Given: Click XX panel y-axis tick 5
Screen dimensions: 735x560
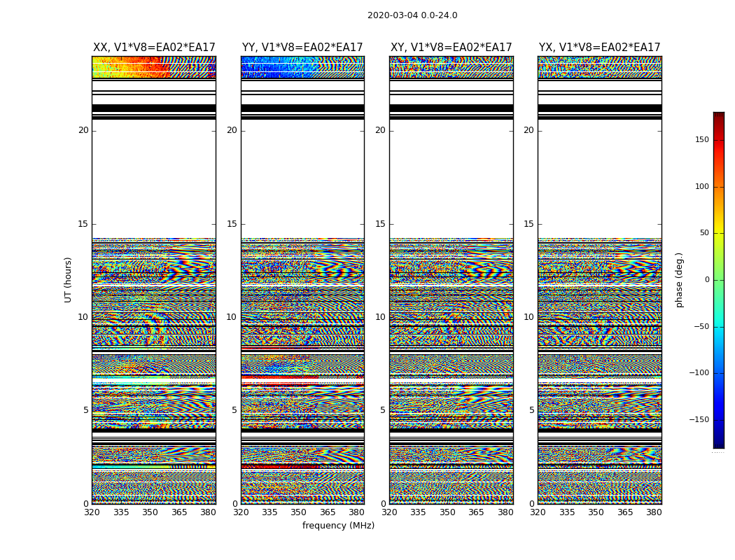Looking at the screenshot, I should pyautogui.click(x=86, y=410).
